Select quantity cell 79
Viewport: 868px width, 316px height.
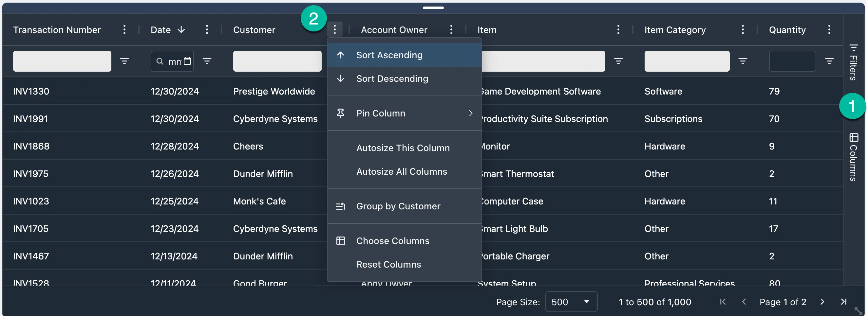click(x=774, y=91)
